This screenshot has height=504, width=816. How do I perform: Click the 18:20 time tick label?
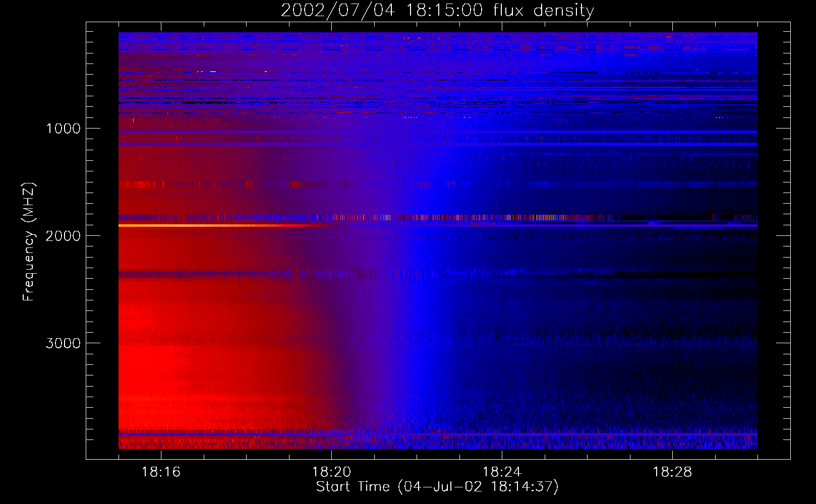331,472
